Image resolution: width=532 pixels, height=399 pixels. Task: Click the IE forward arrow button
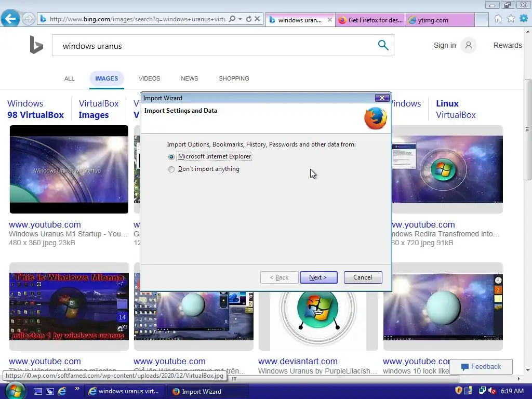(x=29, y=19)
